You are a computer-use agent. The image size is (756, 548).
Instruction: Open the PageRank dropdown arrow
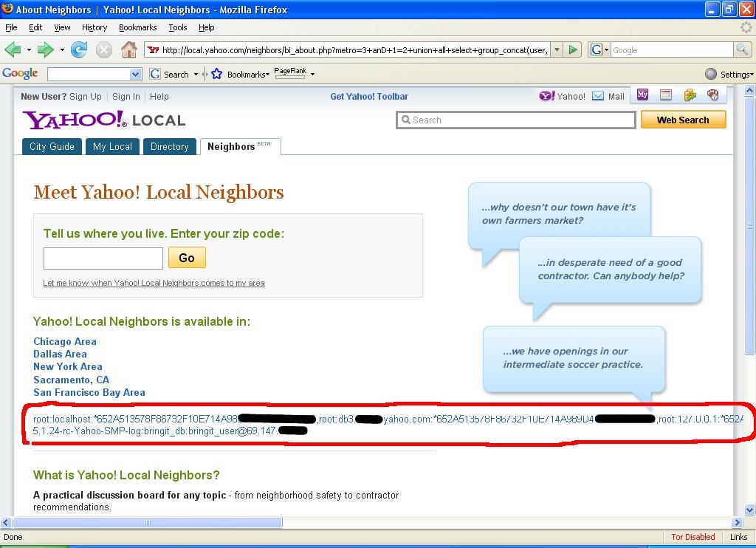(x=312, y=75)
